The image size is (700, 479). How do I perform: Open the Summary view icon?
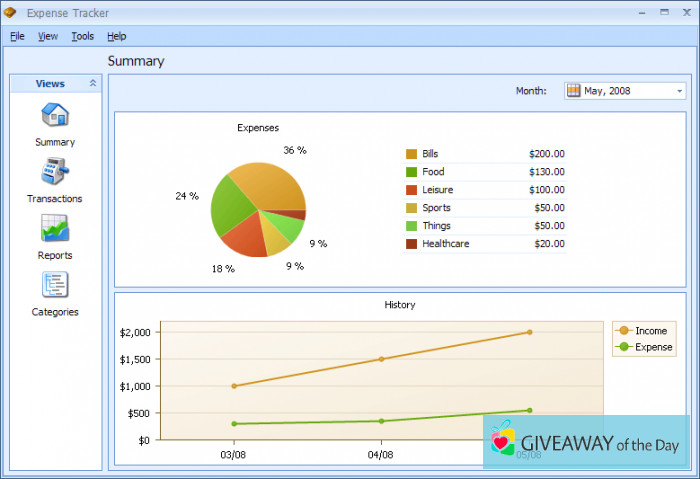[55, 115]
